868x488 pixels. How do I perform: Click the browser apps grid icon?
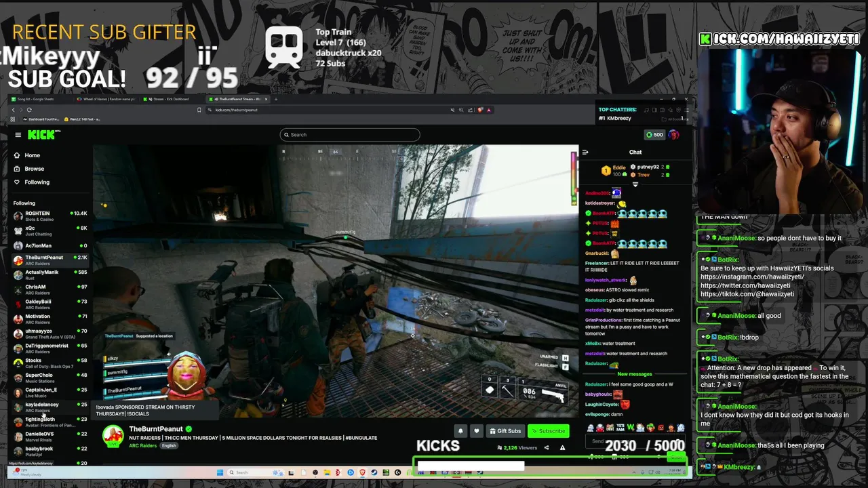coord(13,119)
